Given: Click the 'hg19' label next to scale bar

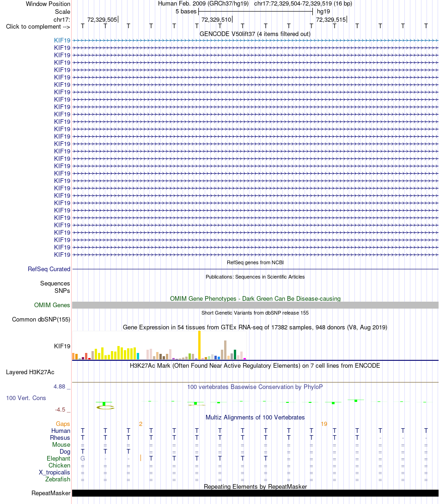Looking at the screenshot, I should 323,12.
